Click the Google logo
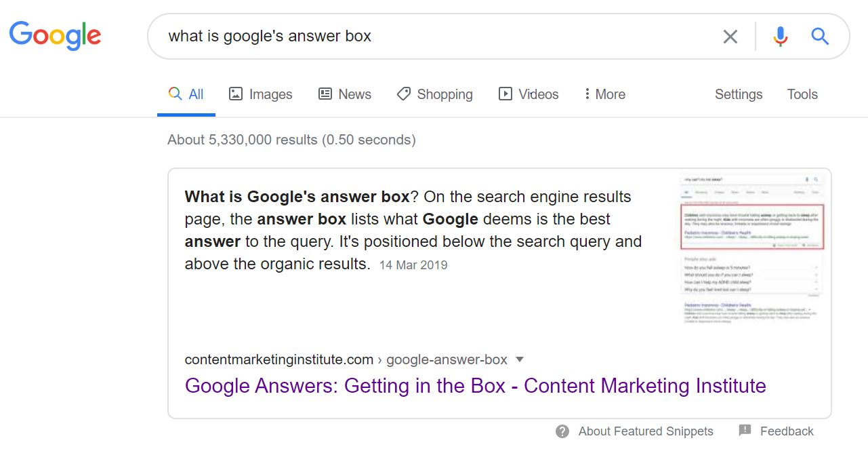868x449 pixels. [x=55, y=35]
